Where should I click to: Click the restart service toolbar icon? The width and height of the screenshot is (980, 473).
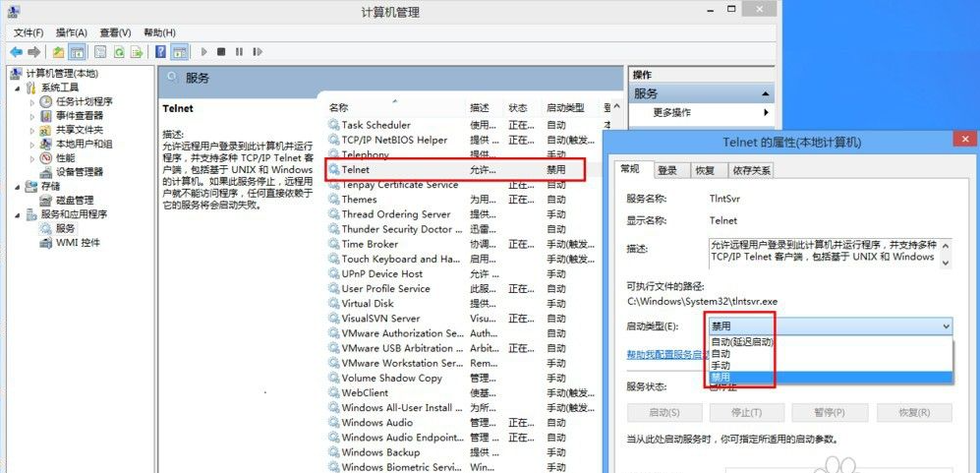click(x=258, y=51)
